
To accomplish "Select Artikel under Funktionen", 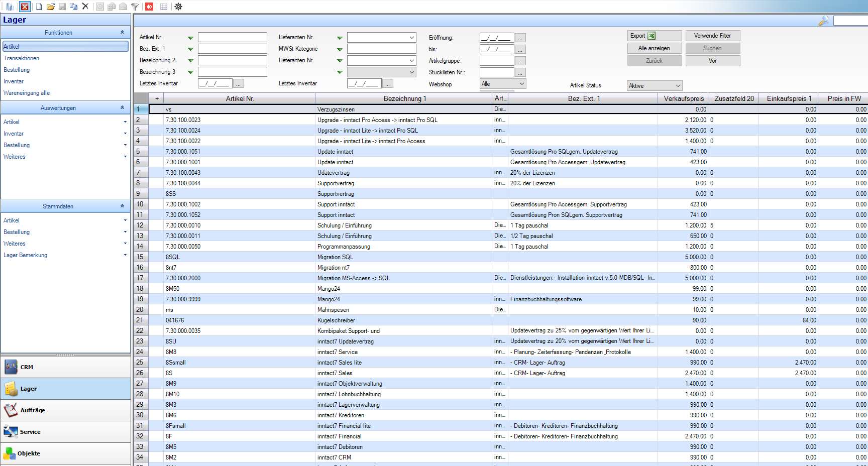I will [65, 47].
